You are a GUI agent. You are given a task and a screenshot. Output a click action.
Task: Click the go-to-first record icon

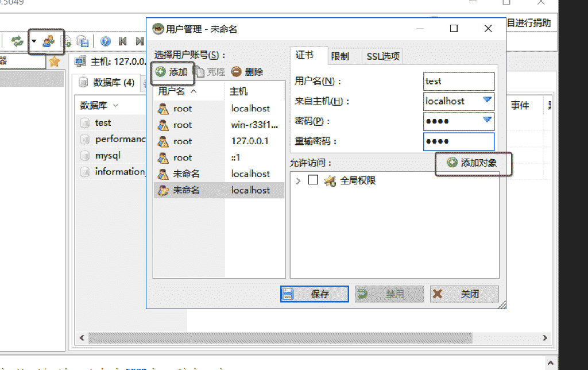[122, 41]
